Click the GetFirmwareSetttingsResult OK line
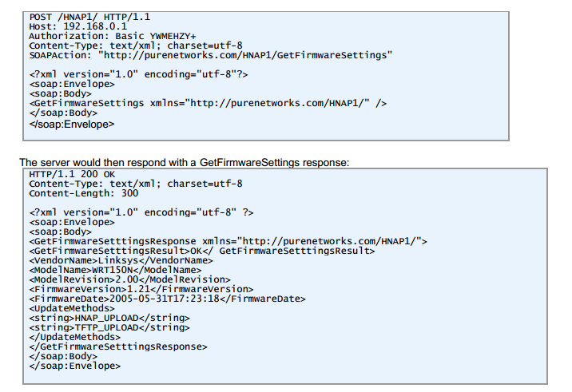Image resolution: width=572 pixels, height=392 pixels. [x=202, y=251]
